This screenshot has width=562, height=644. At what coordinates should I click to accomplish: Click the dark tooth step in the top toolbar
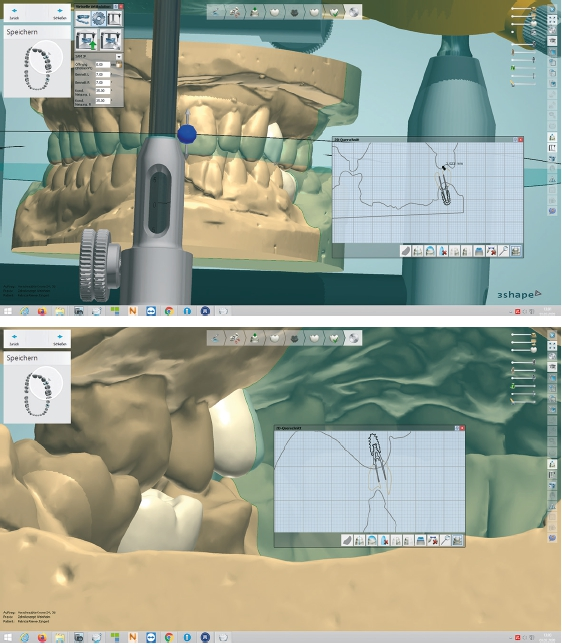294,12
